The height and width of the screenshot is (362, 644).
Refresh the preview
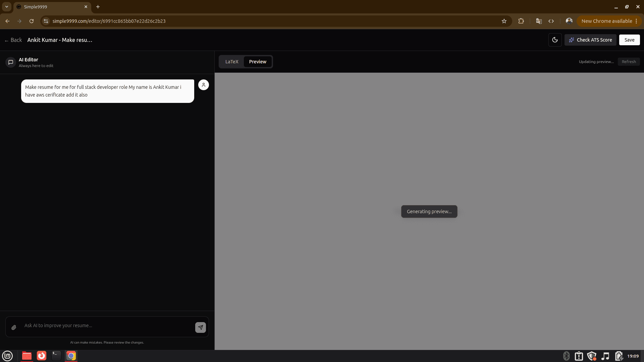(629, 62)
